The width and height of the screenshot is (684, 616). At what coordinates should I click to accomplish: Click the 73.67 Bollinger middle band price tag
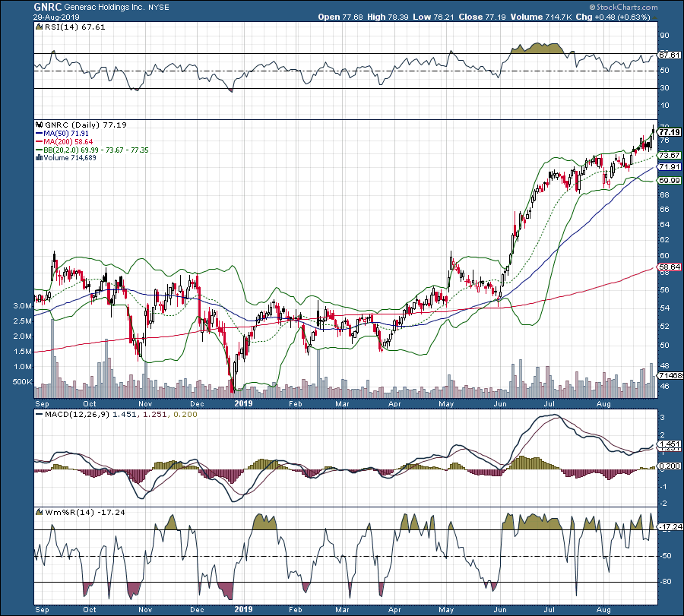(670, 155)
